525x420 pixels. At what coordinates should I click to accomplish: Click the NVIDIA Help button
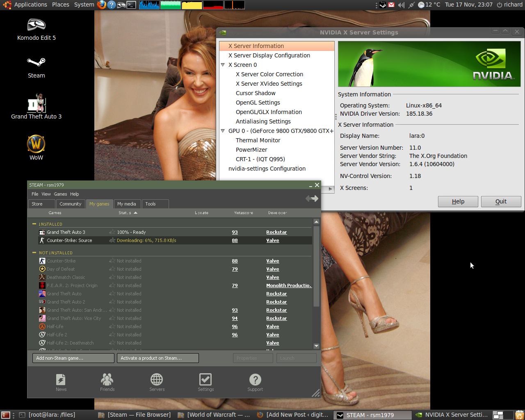click(x=458, y=201)
